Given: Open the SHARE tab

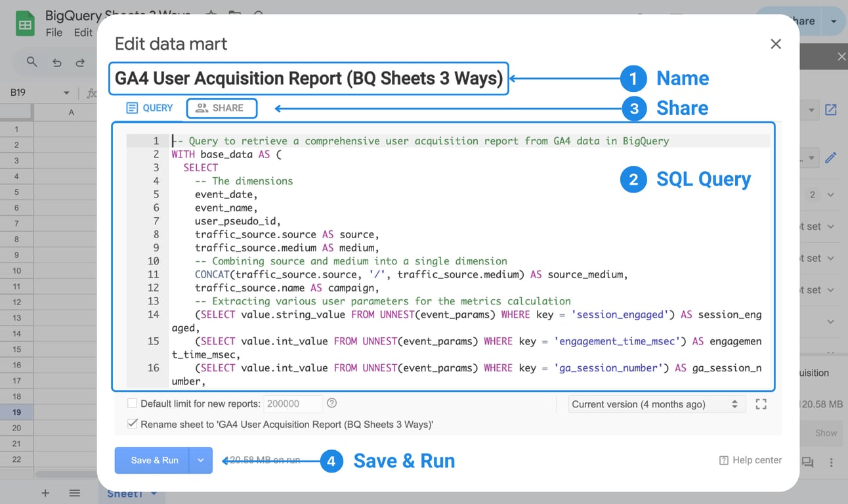Looking at the screenshot, I should click(221, 108).
